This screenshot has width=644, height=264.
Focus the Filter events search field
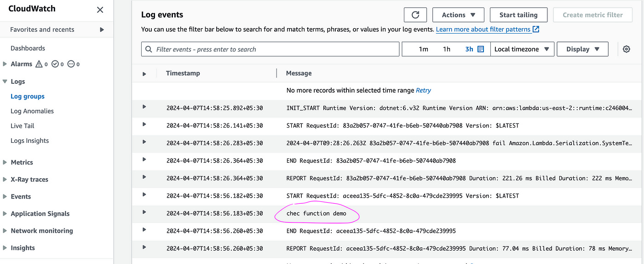pos(270,49)
